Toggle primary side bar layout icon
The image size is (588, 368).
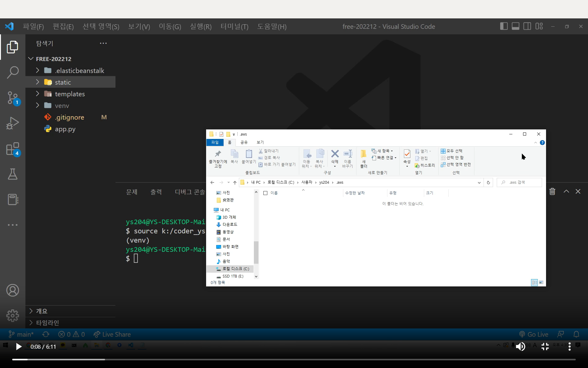[504, 26]
